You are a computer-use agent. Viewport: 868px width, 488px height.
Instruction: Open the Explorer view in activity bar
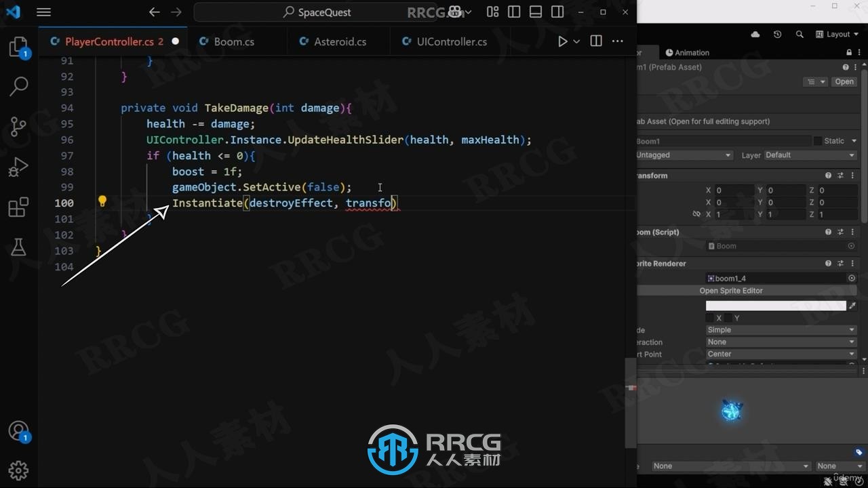point(19,47)
